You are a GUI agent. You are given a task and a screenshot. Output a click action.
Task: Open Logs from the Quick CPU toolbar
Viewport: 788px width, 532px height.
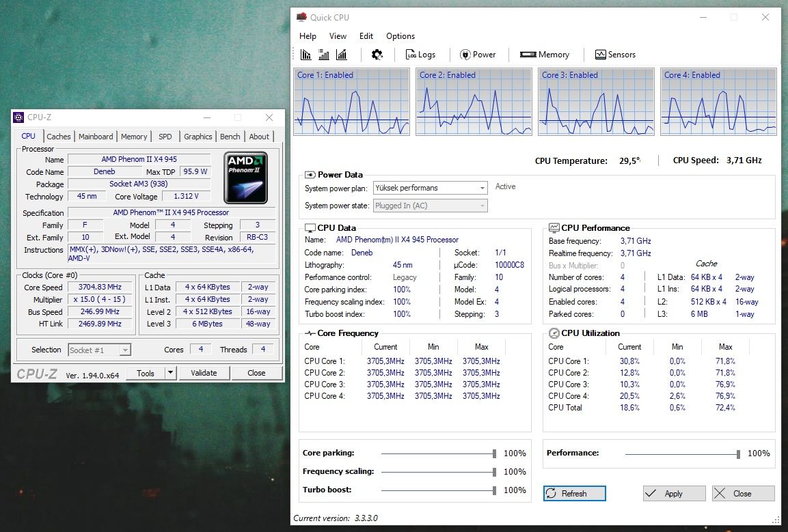(420, 54)
